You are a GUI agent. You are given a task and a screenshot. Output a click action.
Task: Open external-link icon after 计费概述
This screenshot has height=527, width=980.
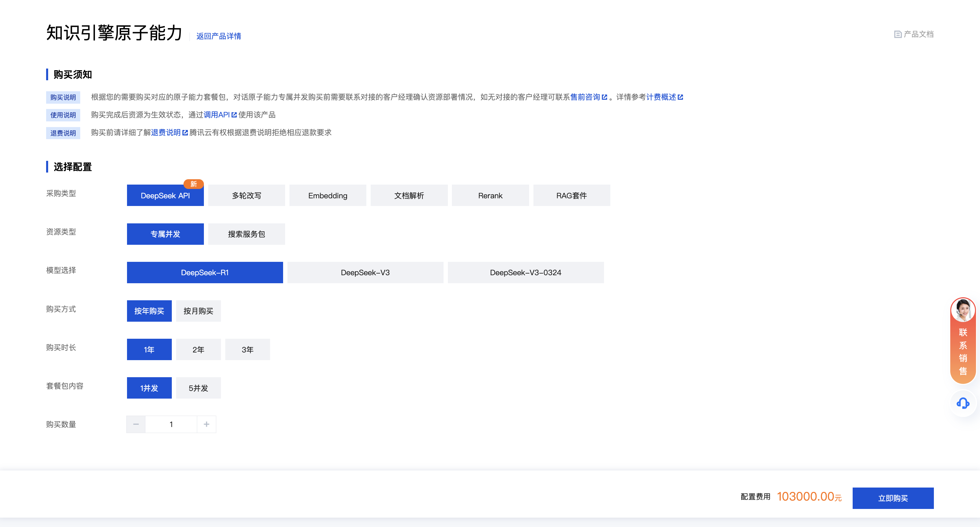click(x=680, y=97)
